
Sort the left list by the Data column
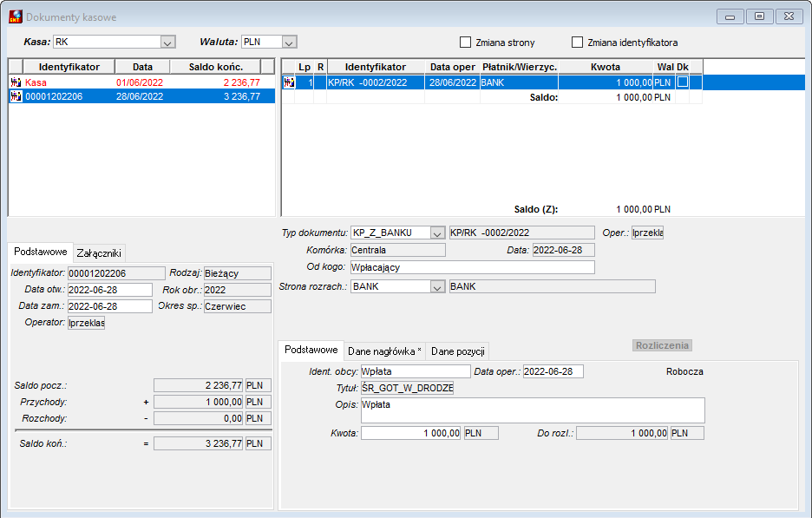pyautogui.click(x=142, y=67)
